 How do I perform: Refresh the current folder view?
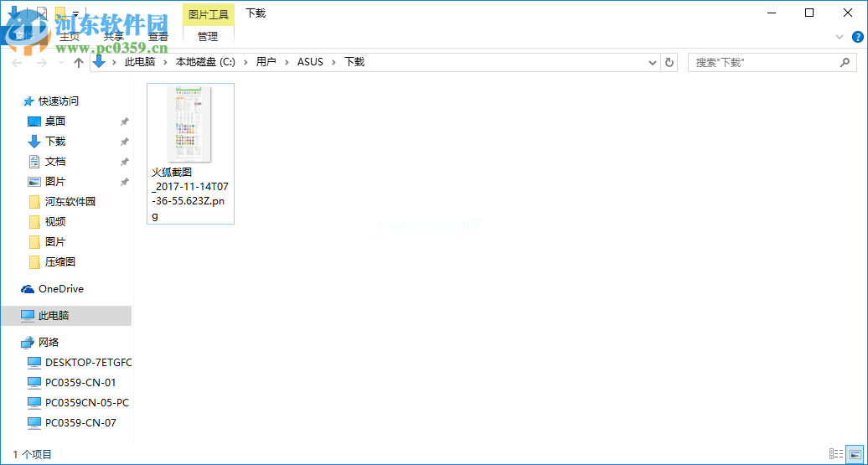click(x=669, y=62)
